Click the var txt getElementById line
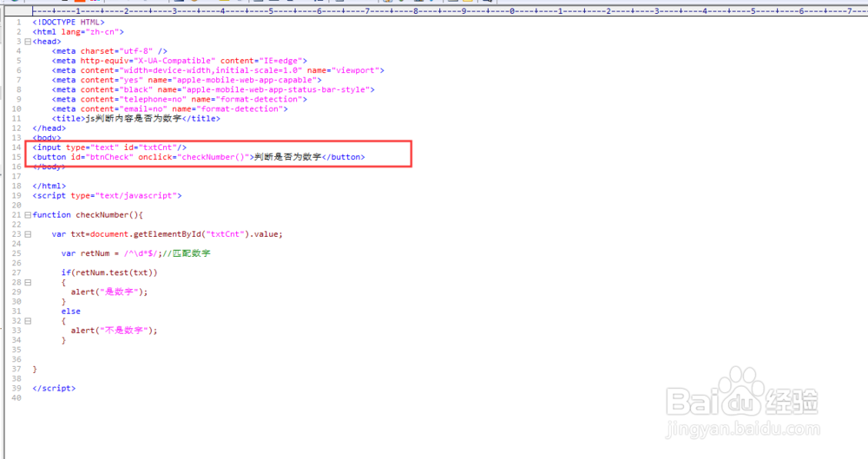The image size is (868, 459). point(168,234)
